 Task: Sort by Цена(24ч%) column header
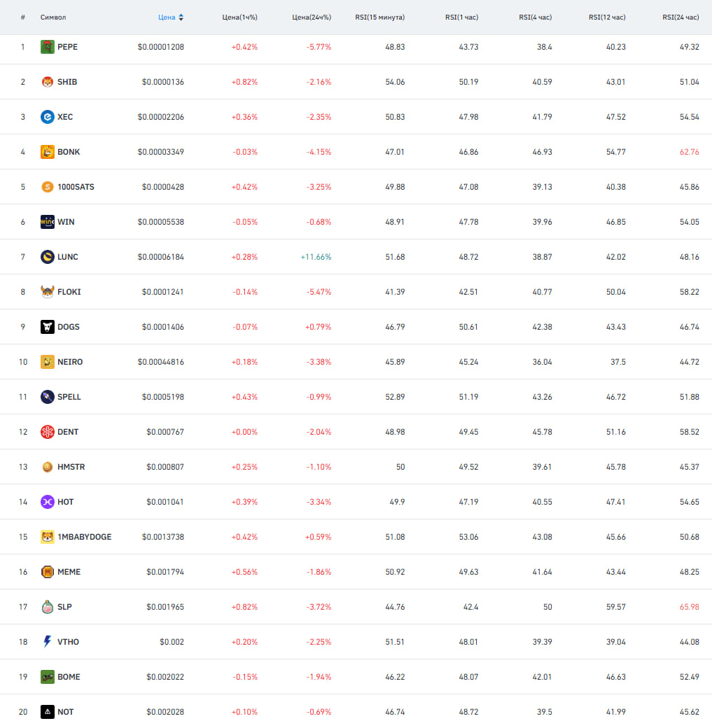click(312, 17)
